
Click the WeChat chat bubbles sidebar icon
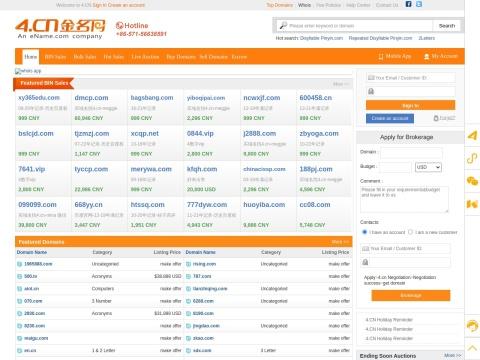click(x=472, y=181)
